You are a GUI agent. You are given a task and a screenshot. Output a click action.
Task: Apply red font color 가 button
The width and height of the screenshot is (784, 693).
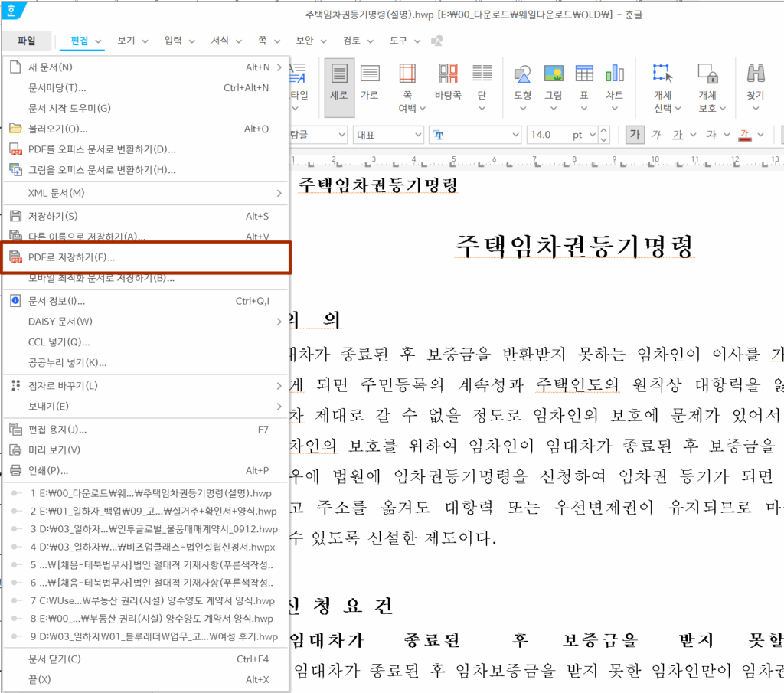(x=745, y=135)
